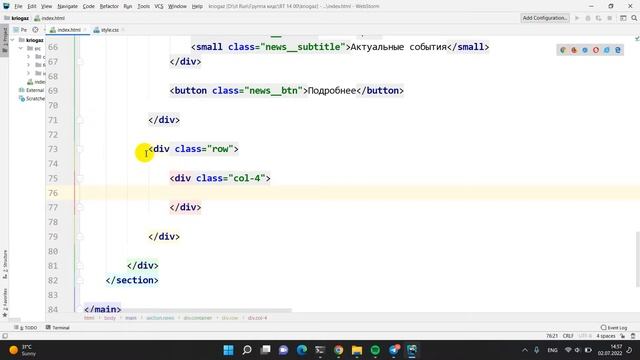
Task: Switch to the style.css editor tab
Action: click(x=109, y=30)
